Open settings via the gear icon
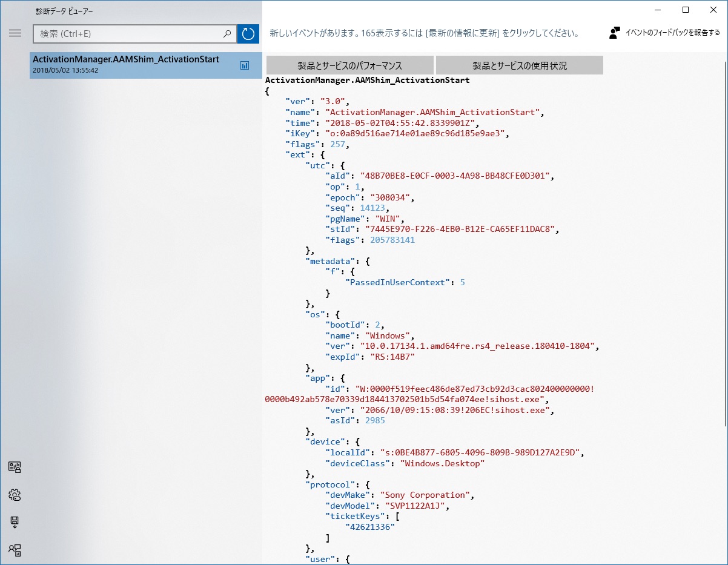The height and width of the screenshot is (565, 728). pos(15,495)
